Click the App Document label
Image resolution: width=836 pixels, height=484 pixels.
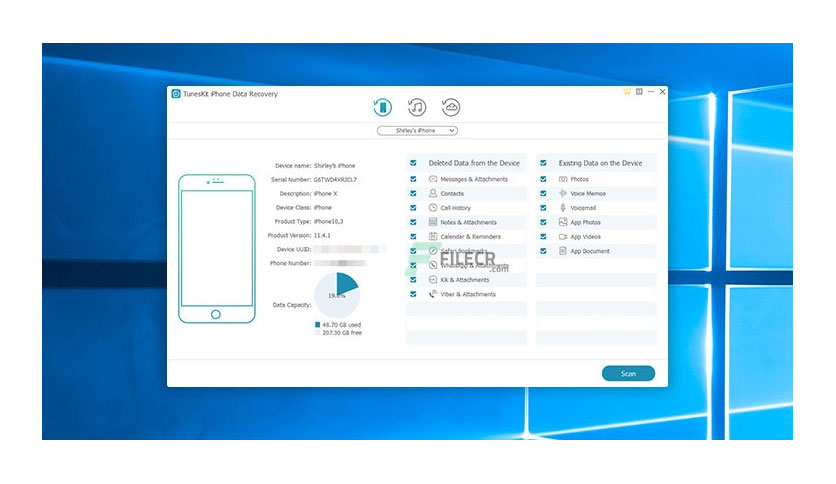(x=590, y=251)
